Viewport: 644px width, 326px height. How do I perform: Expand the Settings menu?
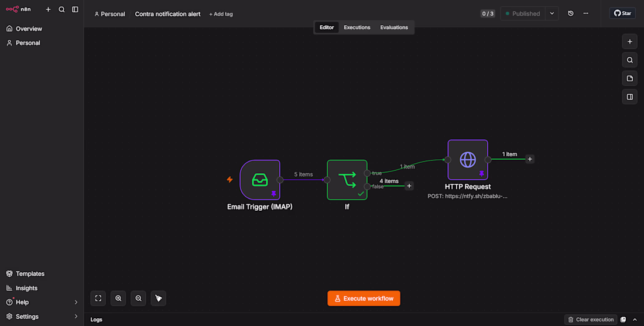tap(42, 317)
